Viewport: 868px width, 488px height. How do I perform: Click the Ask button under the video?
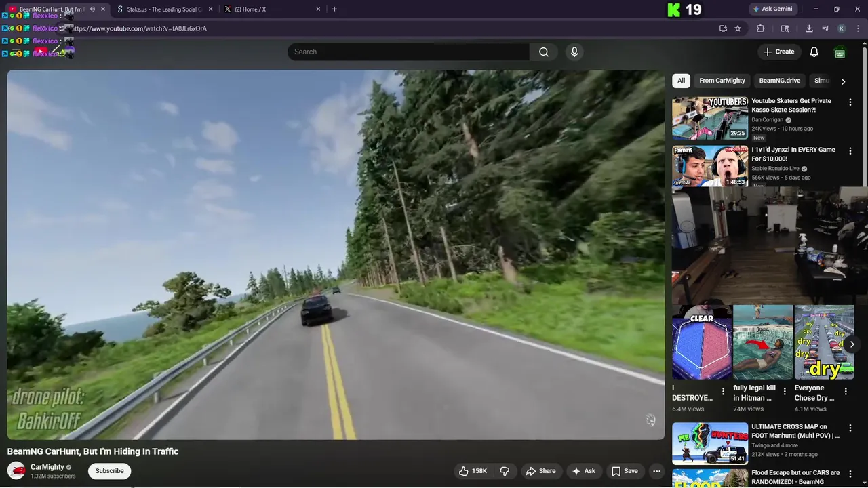[x=583, y=471]
